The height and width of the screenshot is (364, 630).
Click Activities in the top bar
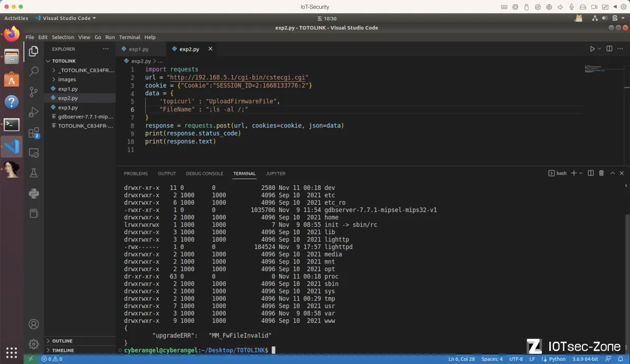pyautogui.click(x=16, y=18)
